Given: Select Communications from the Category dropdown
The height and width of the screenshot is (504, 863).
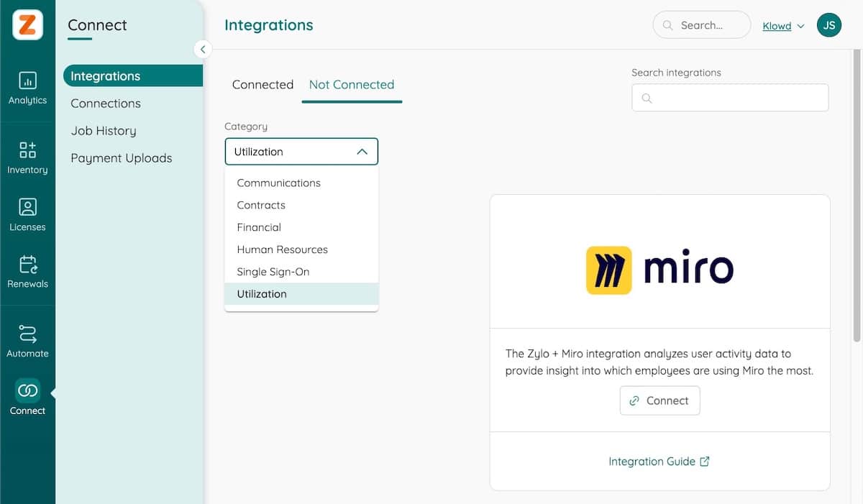Looking at the screenshot, I should pos(278,183).
